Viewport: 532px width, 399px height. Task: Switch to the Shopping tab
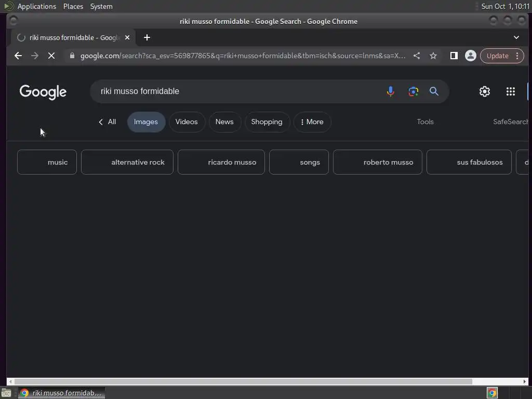click(267, 122)
